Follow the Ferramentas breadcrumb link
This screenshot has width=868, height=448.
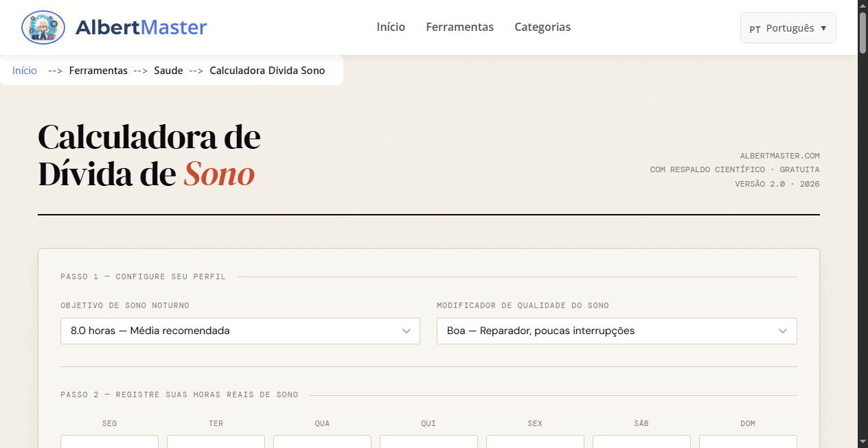click(x=98, y=70)
